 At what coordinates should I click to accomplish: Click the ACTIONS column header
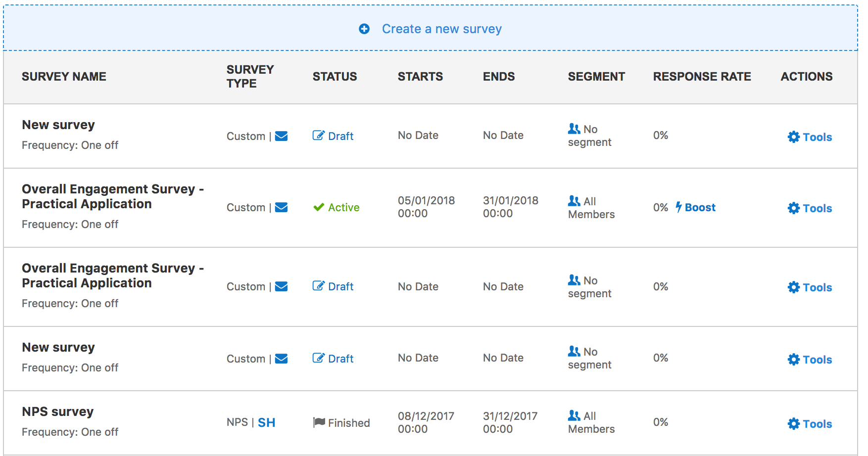[807, 77]
